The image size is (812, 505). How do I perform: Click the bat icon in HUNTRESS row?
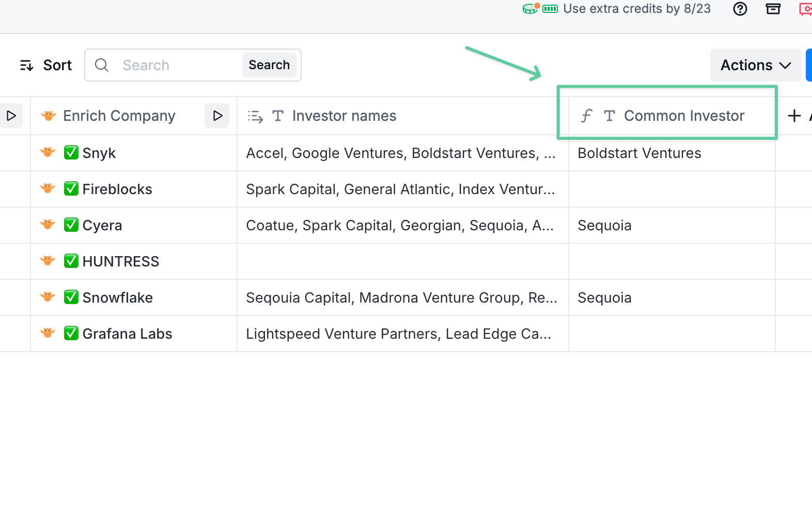(x=48, y=261)
